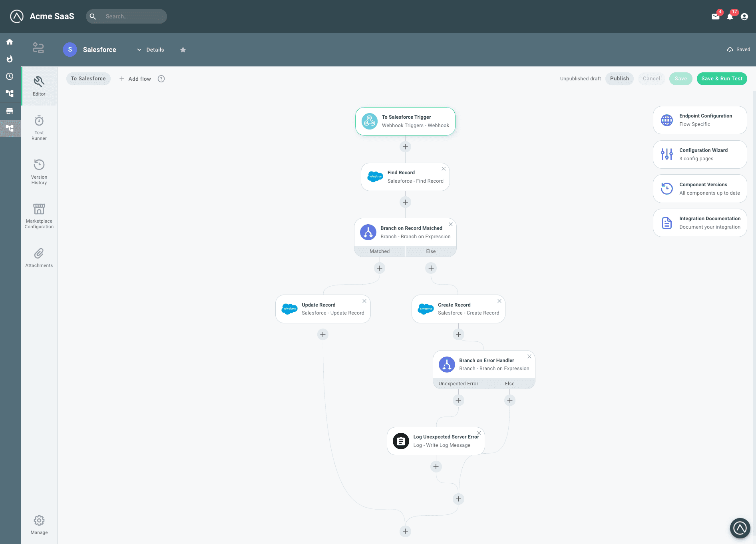Click the flame icon in left rail
The image size is (756, 544).
click(x=10, y=59)
